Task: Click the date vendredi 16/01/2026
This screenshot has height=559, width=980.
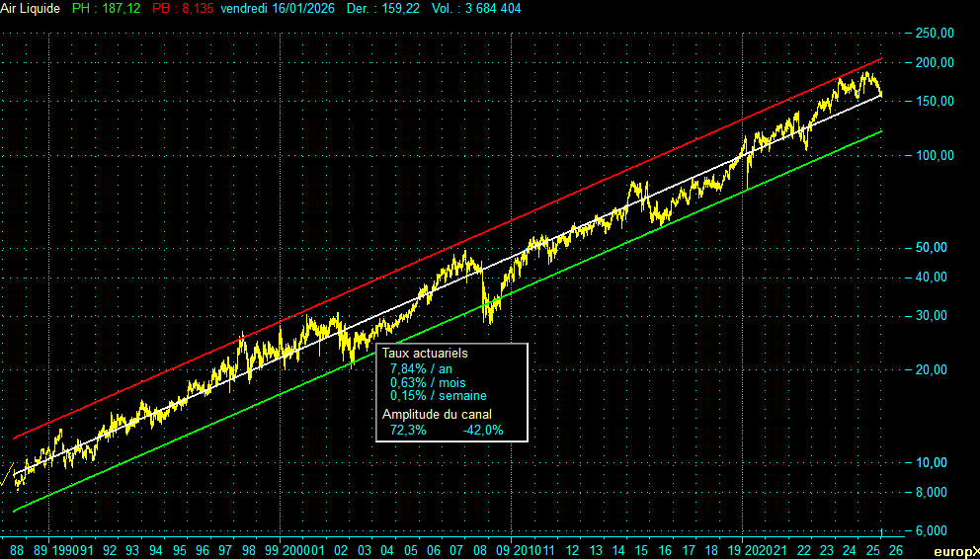Action: point(283,8)
